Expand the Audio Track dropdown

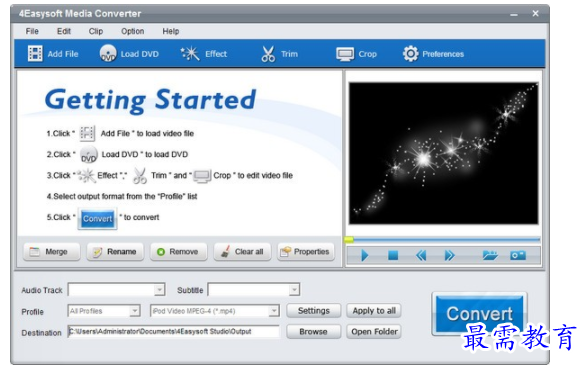point(159,290)
